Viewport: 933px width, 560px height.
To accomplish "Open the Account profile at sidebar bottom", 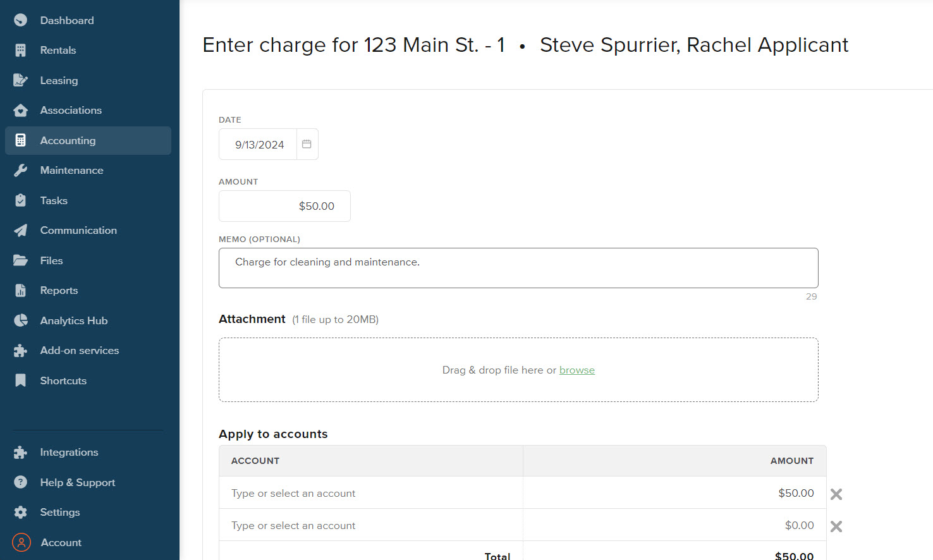I will pyautogui.click(x=61, y=542).
